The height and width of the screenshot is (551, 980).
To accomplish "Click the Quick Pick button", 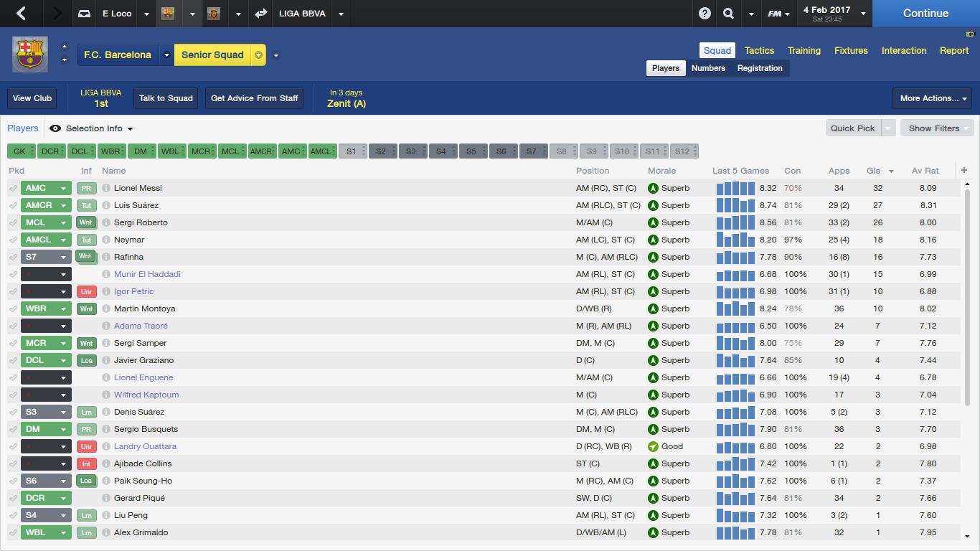I will point(852,128).
